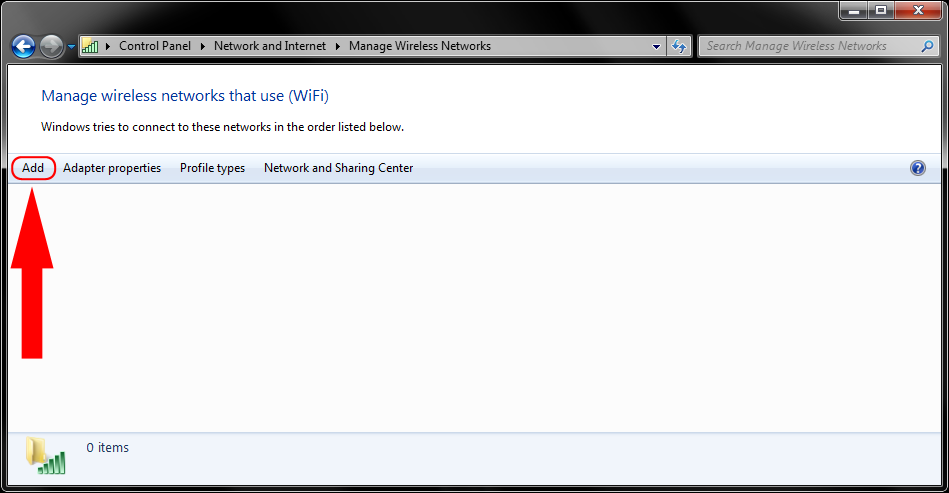Refresh the Manage Wireless Networks page
Viewport: 949px width, 493px height.
679,46
